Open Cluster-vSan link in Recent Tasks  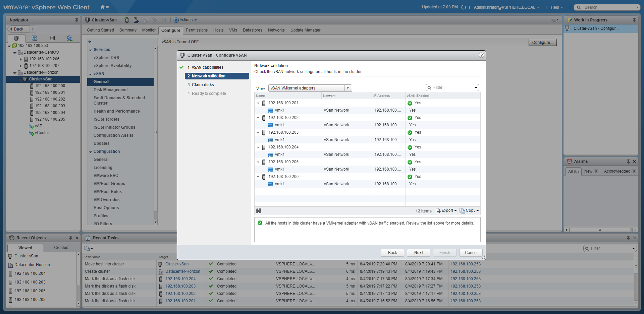point(177,264)
